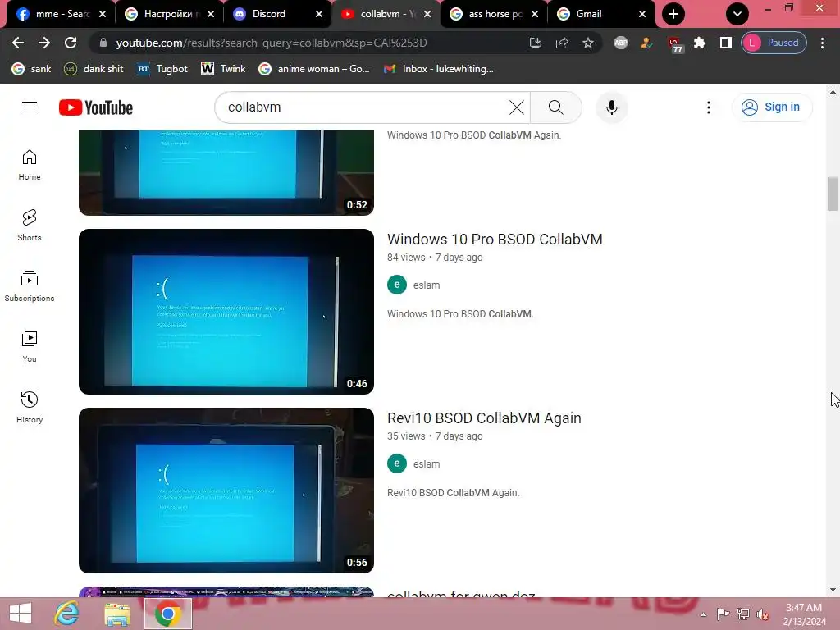Toggle the Chrome side panel
Screen dimensions: 840x630
(726, 43)
